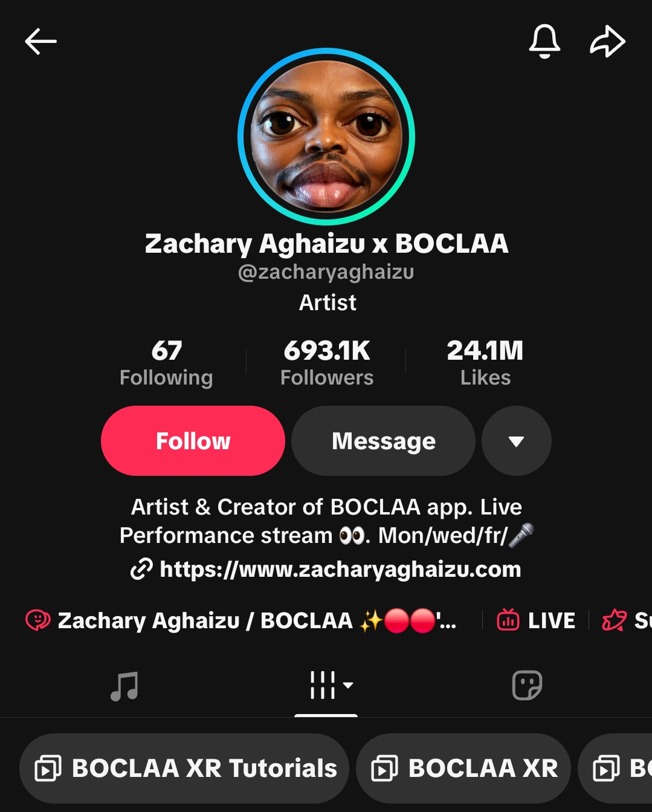Select the videos grid tab
The width and height of the screenshot is (652, 812).
(x=323, y=686)
